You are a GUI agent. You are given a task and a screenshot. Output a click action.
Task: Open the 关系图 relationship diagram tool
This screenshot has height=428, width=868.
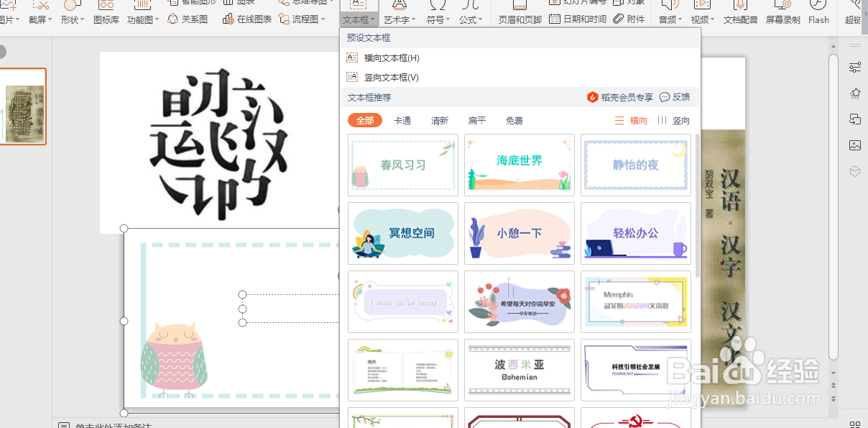click(188, 19)
